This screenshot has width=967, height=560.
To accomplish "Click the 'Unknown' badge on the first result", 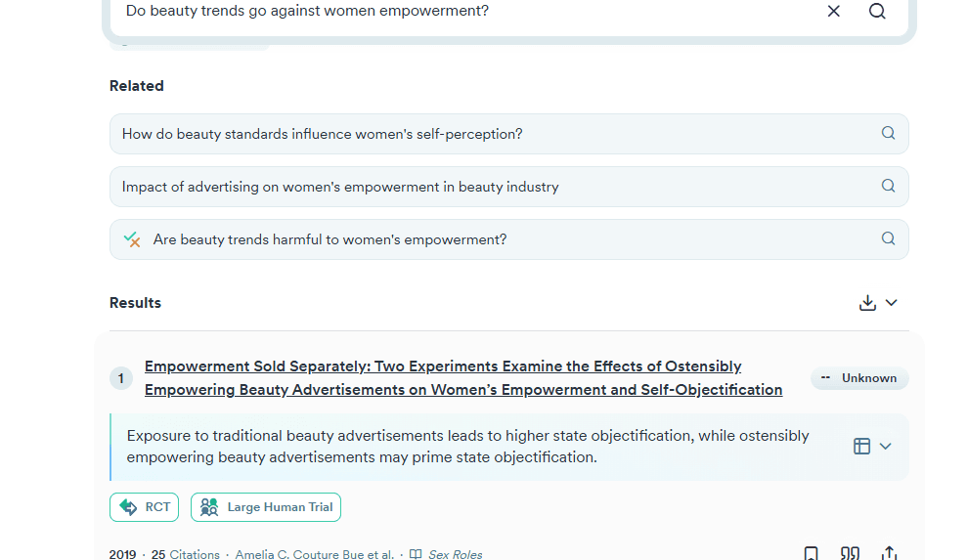I will [859, 378].
